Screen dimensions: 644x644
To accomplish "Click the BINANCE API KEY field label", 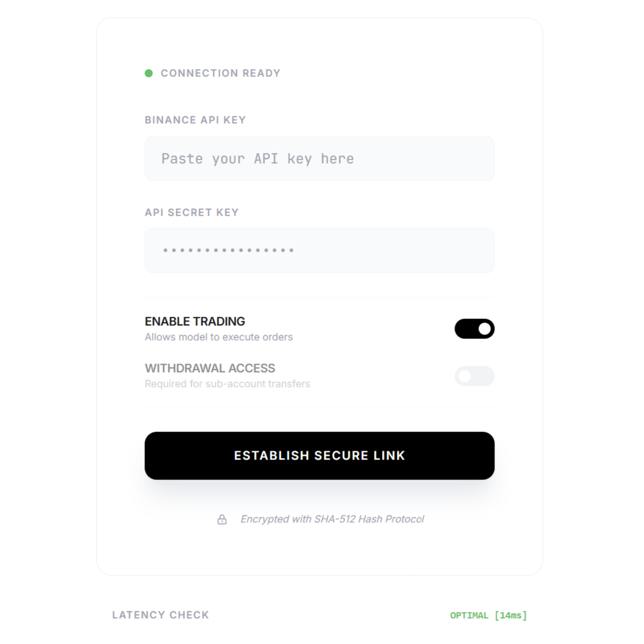I will point(195,120).
